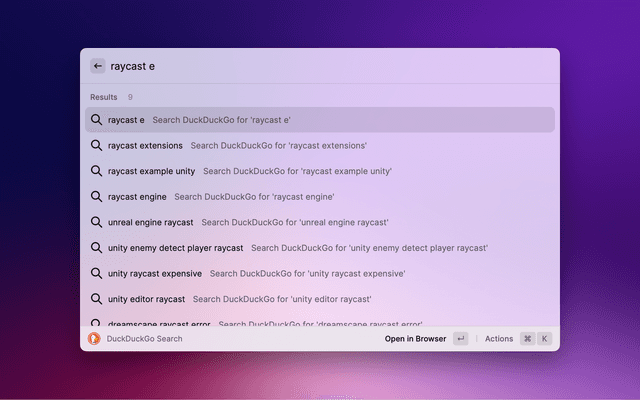This screenshot has height=400, width=640.
Task: Click the search icon next to 'raycast engine'
Action: point(97,196)
